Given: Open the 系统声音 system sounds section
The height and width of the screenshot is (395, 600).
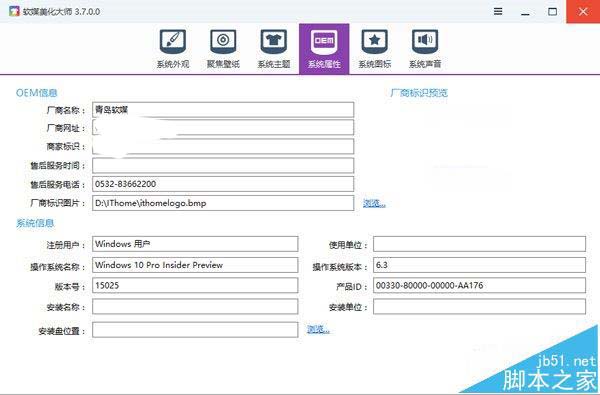Looking at the screenshot, I should click(x=425, y=49).
